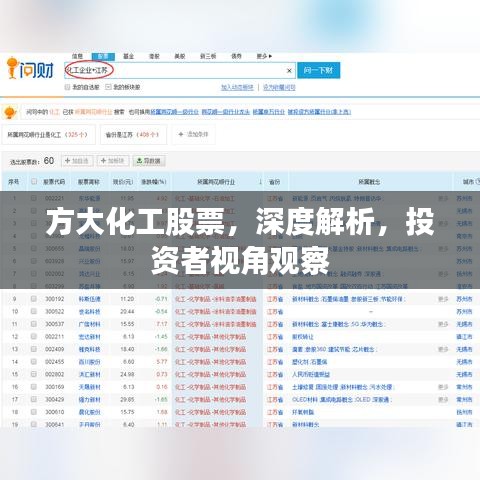The width and height of the screenshot is (480, 480).
Task: Click price 29.85 in row 300429
Action: 127,400
